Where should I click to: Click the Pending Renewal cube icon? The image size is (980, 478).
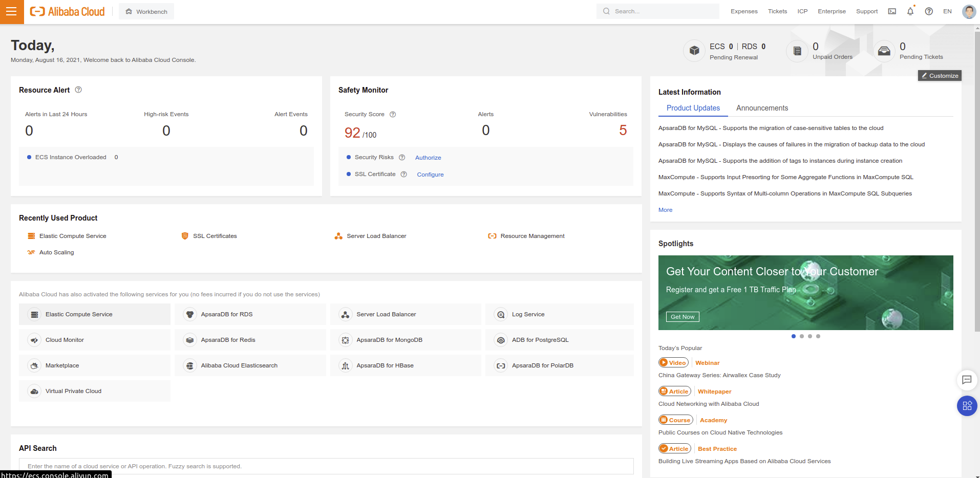[694, 51]
